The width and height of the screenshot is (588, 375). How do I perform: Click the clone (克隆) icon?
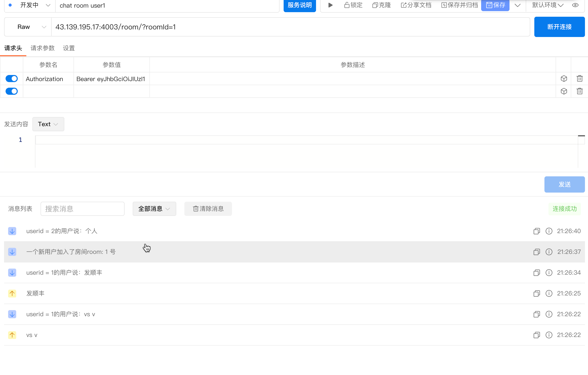(375, 5)
